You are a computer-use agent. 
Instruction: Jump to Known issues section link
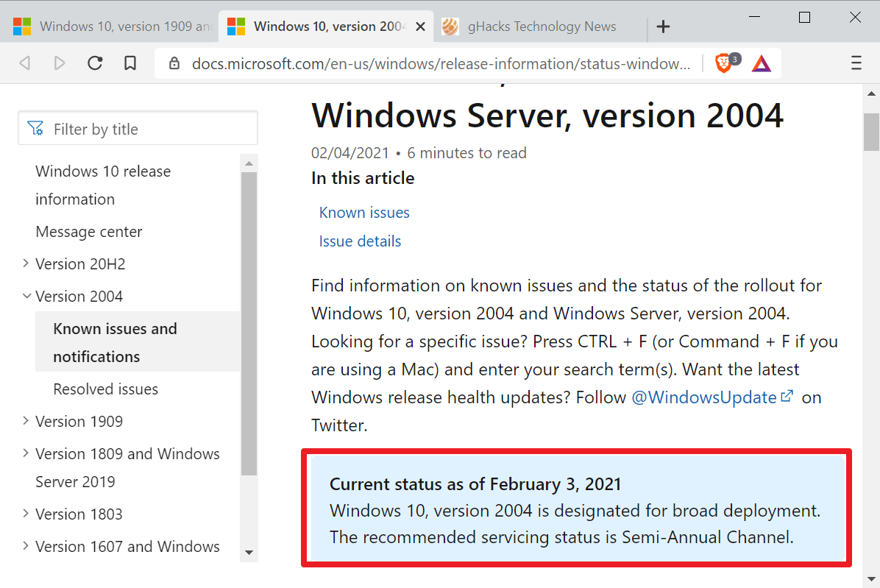click(x=364, y=213)
